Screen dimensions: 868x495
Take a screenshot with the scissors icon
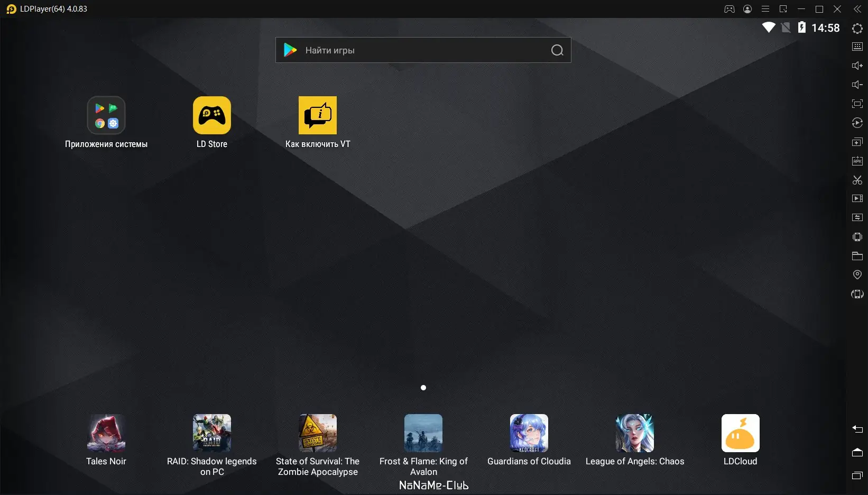(x=857, y=180)
